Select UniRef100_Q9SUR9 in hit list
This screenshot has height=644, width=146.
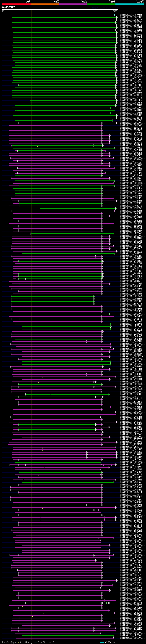pos(131,45)
